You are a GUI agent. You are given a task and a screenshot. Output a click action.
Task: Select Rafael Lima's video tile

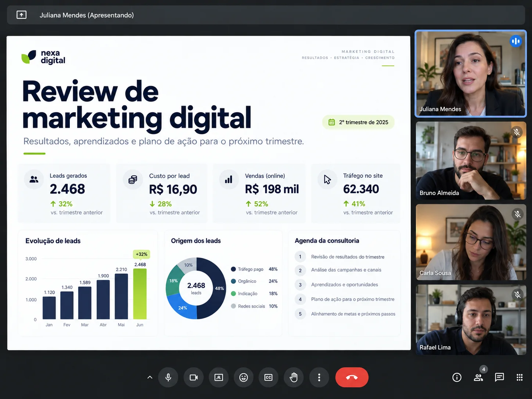[x=471, y=320]
